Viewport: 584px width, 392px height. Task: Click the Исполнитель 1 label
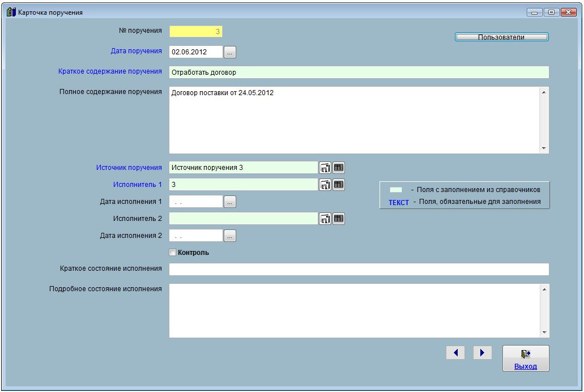pos(138,185)
